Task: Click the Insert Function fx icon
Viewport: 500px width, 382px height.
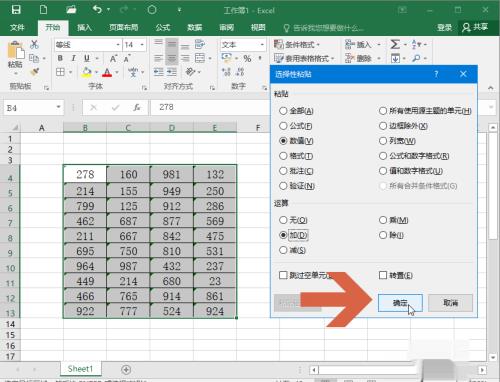Action: click(x=137, y=107)
